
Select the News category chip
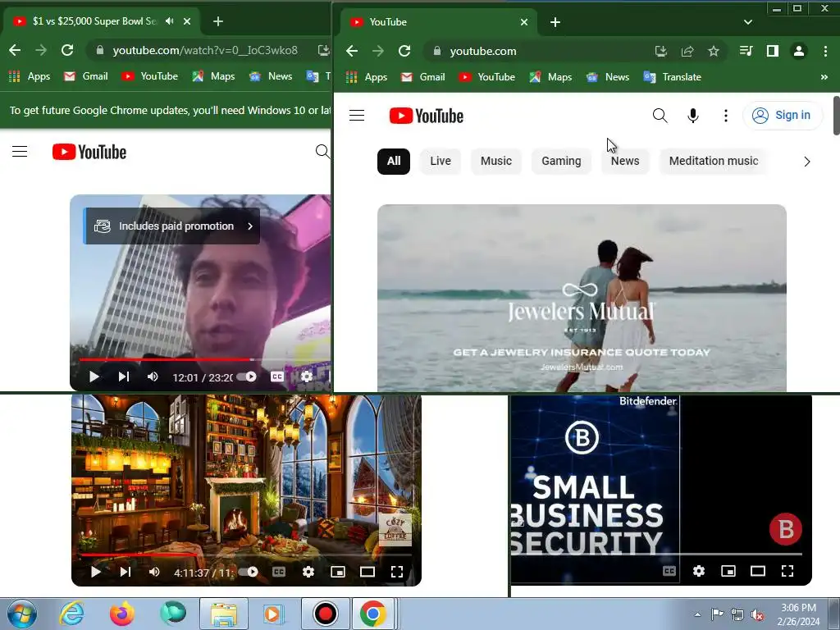(x=625, y=162)
